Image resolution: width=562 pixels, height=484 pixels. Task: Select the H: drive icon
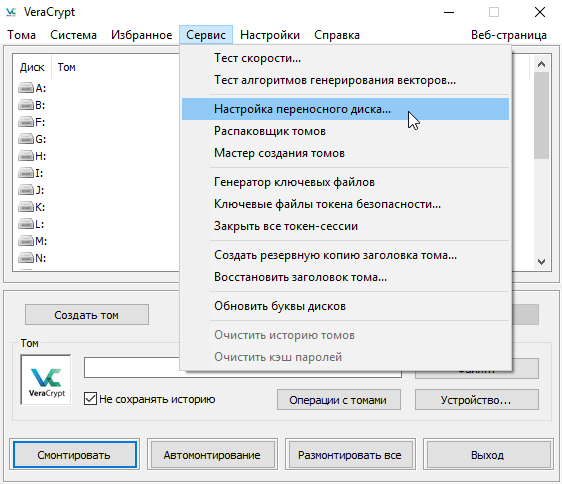tap(26, 156)
